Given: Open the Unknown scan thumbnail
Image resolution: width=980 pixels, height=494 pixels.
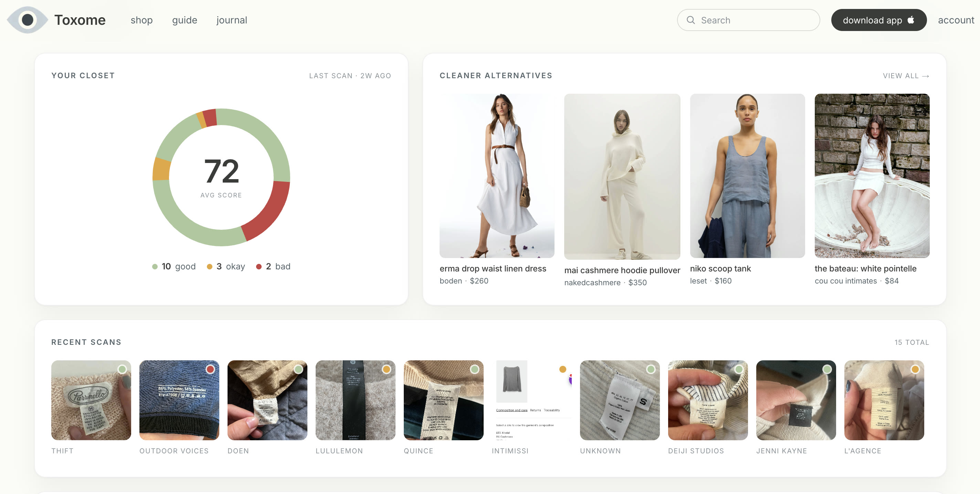Looking at the screenshot, I should (x=620, y=400).
